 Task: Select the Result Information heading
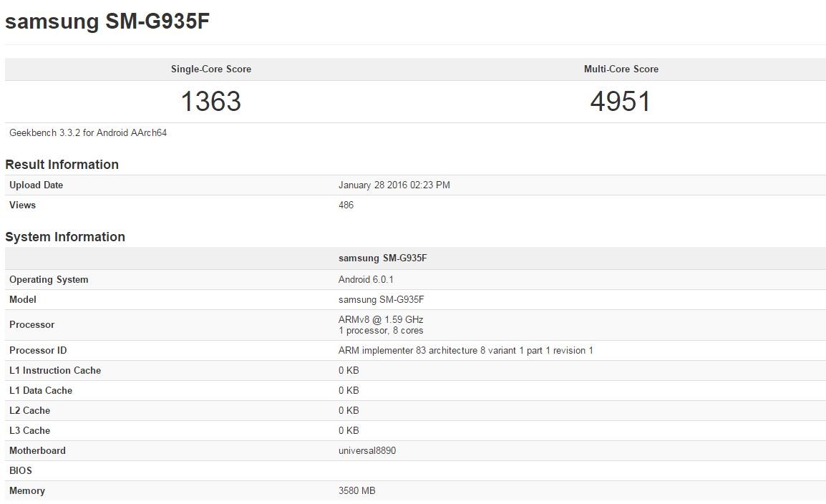click(62, 165)
